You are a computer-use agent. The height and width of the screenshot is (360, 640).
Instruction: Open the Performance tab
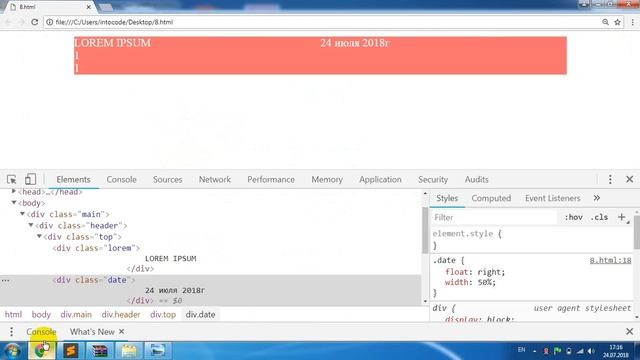coord(271,179)
